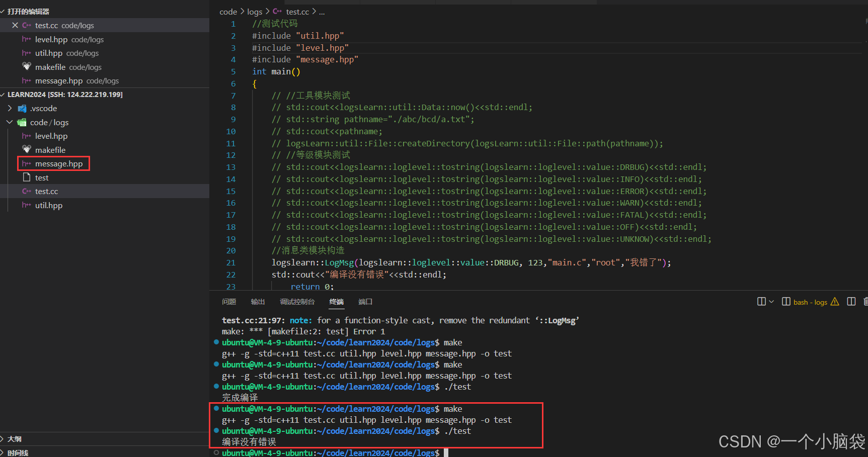
Task: Click the C++ icon of test.cc in explorer tree
Action: [x=27, y=191]
